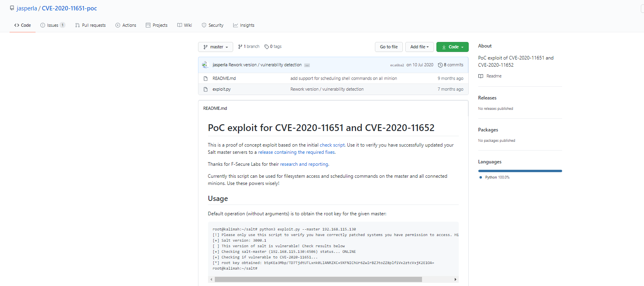Screen dimensions: 644x286
Task: Click the history clock icon by 8 commits
Action: [440, 65]
